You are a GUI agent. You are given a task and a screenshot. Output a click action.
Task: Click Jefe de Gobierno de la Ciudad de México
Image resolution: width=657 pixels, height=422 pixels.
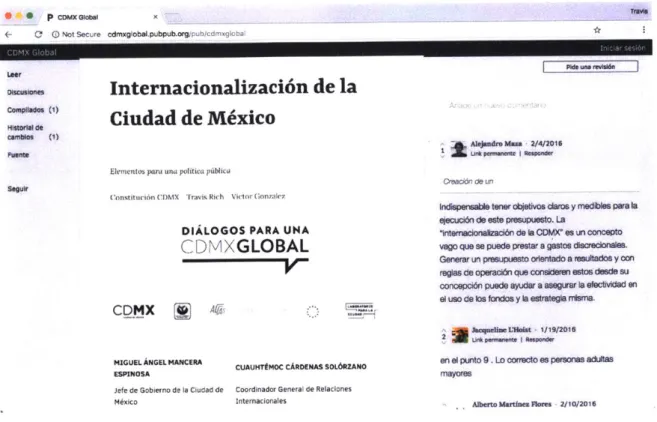coord(168,396)
